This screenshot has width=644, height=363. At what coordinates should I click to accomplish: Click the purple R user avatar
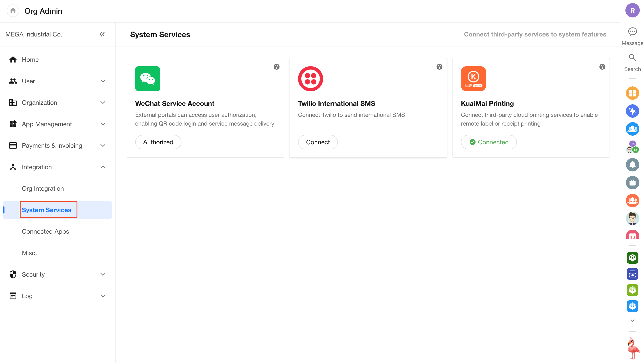(x=632, y=11)
